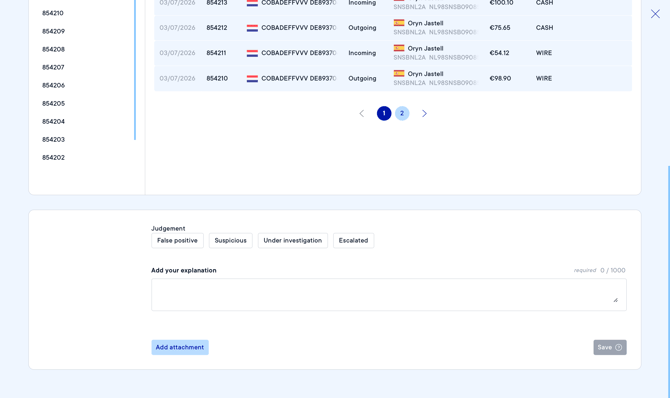Set judgement to Under investigation
Screen dimensions: 670x398
(293, 240)
